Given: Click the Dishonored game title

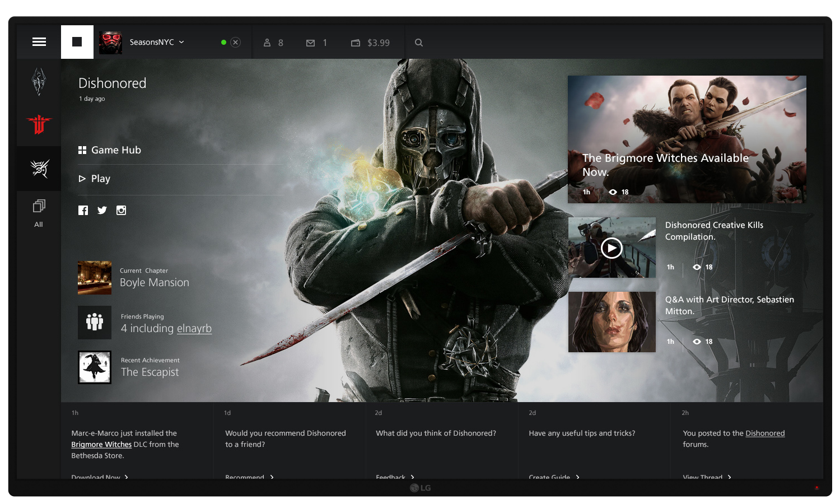Looking at the screenshot, I should [112, 83].
